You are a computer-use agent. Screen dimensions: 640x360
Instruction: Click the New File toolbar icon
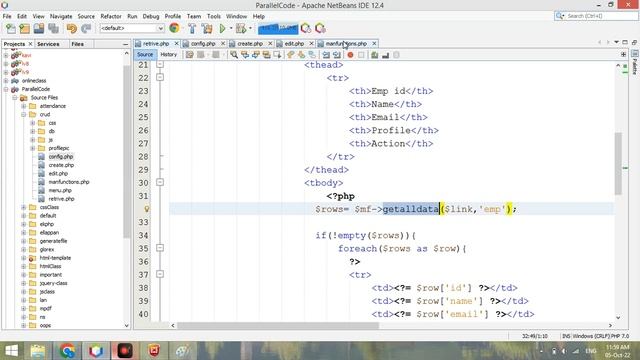(x=11, y=28)
